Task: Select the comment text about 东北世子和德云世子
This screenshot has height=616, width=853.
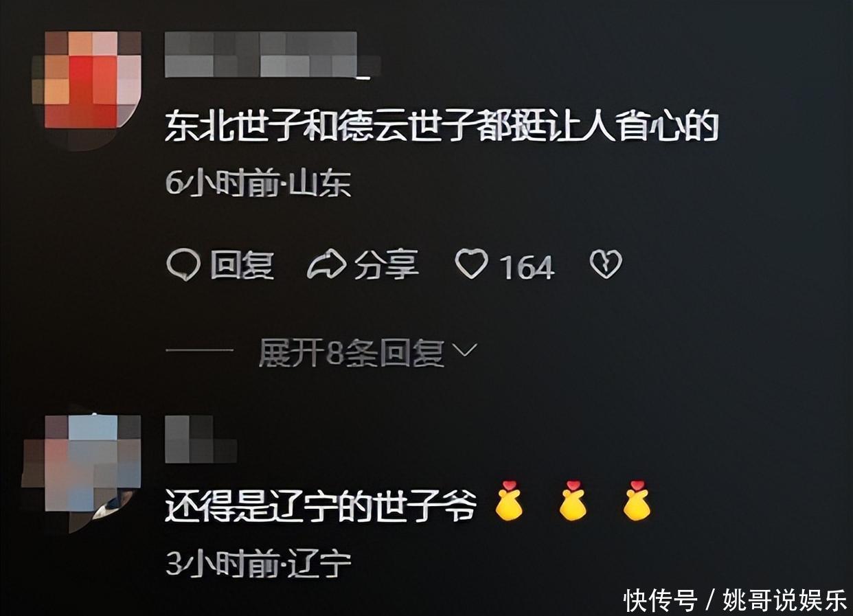Action: [441, 128]
